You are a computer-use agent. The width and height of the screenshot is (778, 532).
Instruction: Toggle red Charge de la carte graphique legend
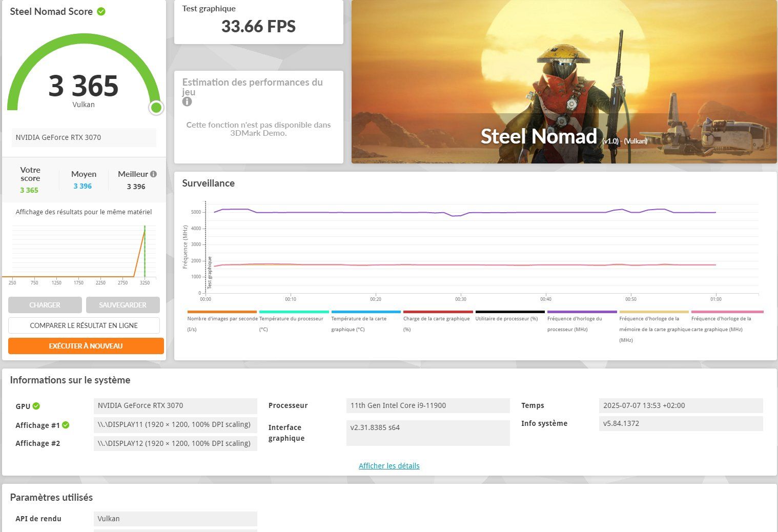(x=438, y=312)
